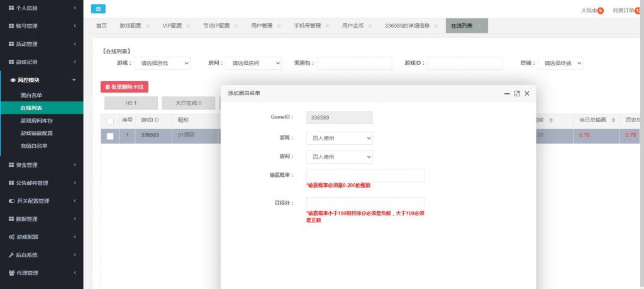Focus the 目标分 input field
This screenshot has height=289, width=644.
[x=365, y=203]
